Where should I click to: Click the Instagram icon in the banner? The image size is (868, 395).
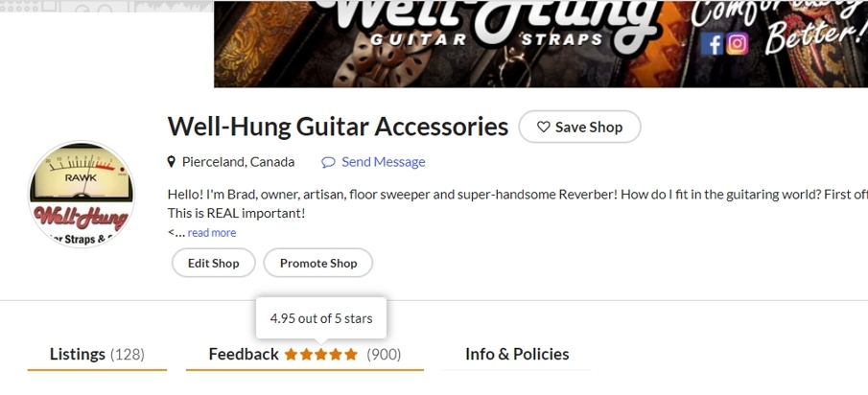click(737, 43)
